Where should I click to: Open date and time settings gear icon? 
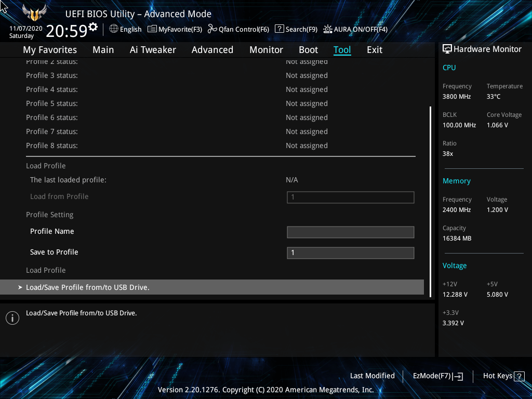93,27
